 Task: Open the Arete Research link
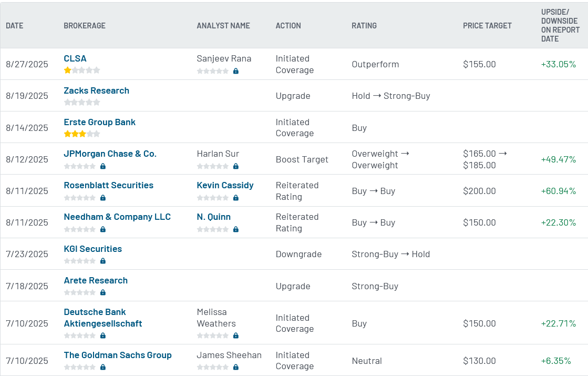tap(96, 280)
